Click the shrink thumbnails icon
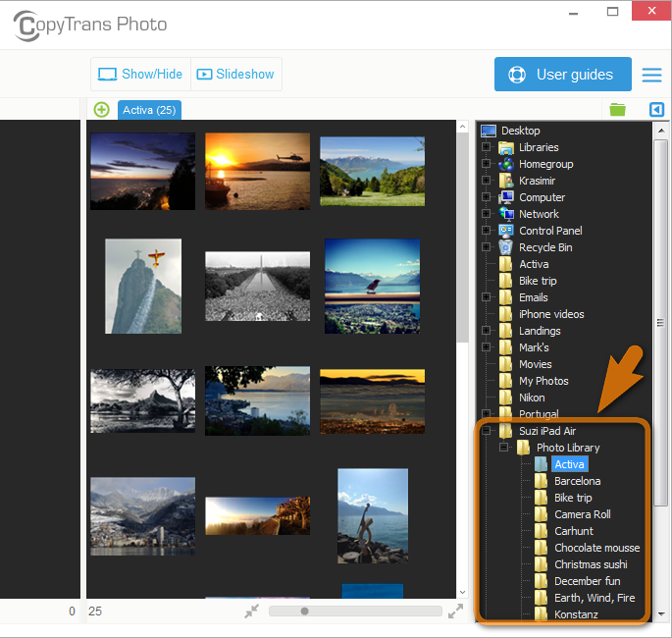The image size is (672, 638). pos(252,611)
